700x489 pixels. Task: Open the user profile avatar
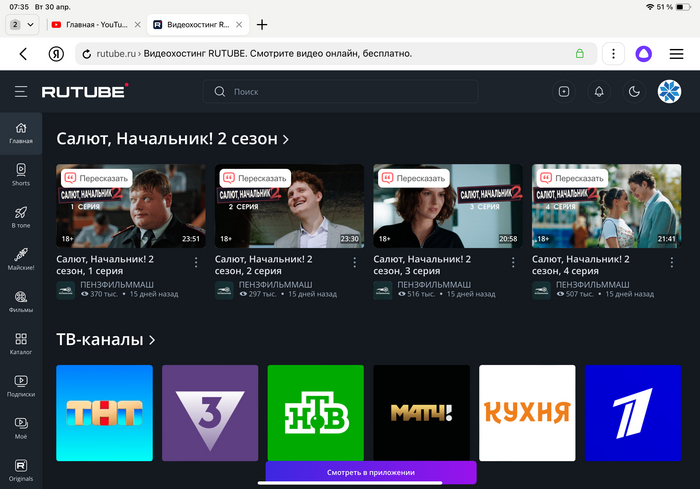[669, 92]
